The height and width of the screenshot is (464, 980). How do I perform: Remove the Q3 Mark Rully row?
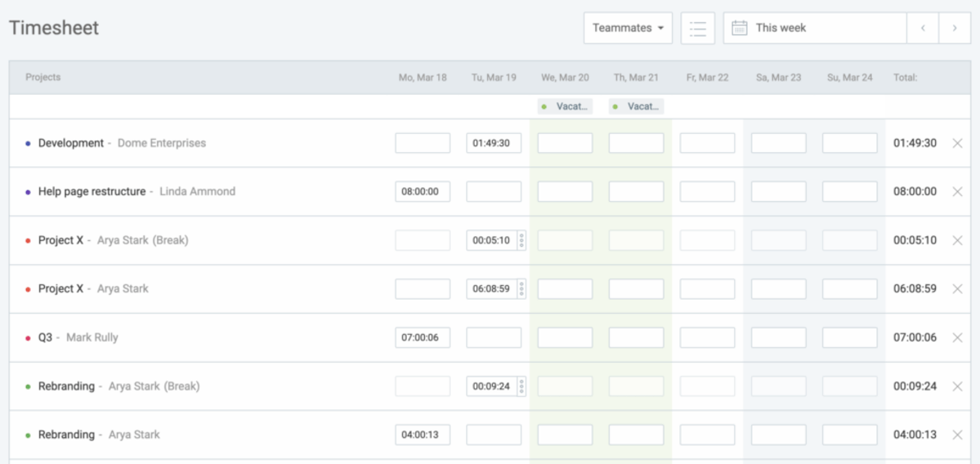tap(957, 337)
